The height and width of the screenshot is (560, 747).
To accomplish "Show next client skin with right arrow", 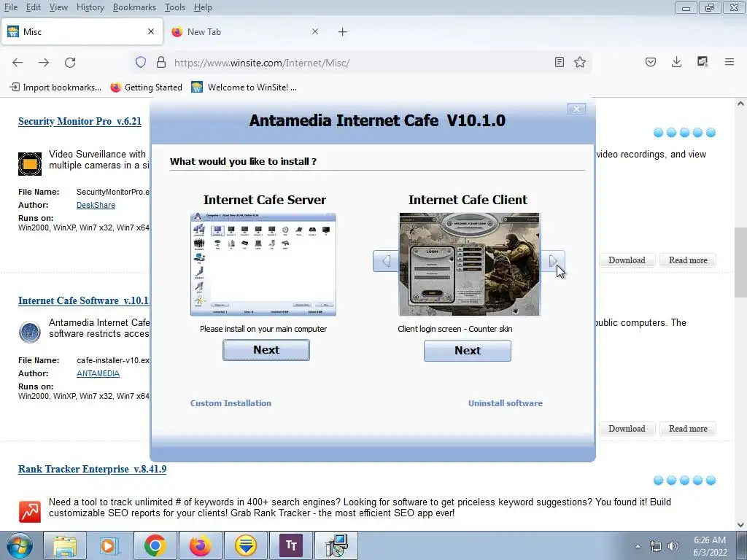I will 553,261.
